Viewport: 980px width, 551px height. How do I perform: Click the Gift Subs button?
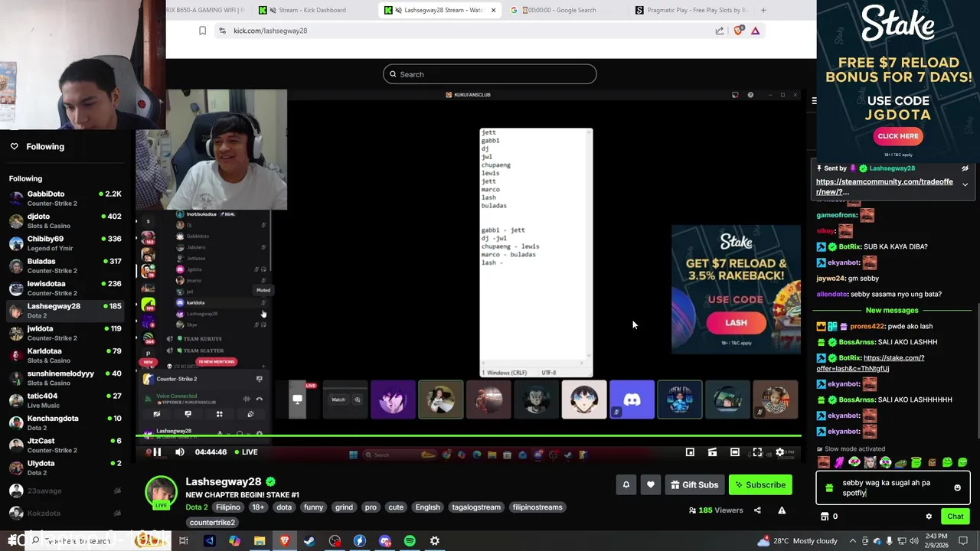(694, 484)
